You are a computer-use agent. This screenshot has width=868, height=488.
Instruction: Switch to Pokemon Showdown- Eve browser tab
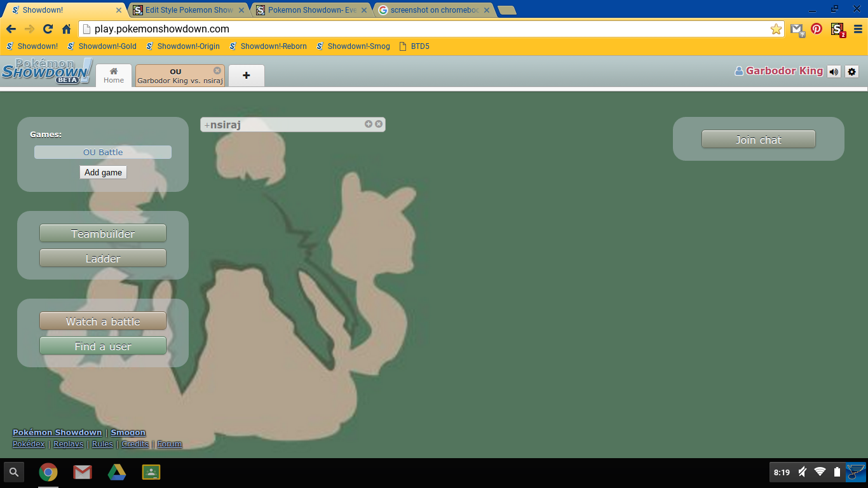coord(311,10)
